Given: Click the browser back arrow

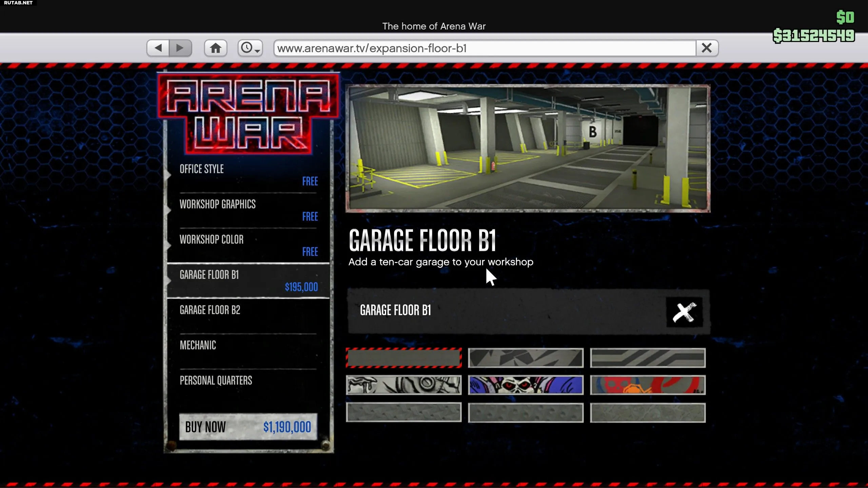Looking at the screenshot, I should tap(158, 48).
